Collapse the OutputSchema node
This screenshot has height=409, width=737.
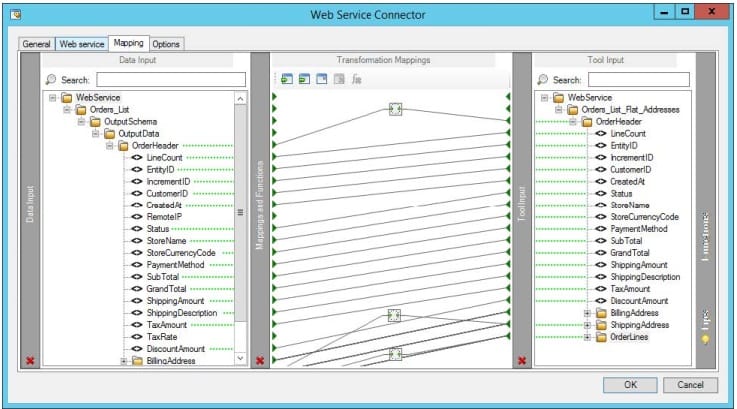[x=81, y=122]
